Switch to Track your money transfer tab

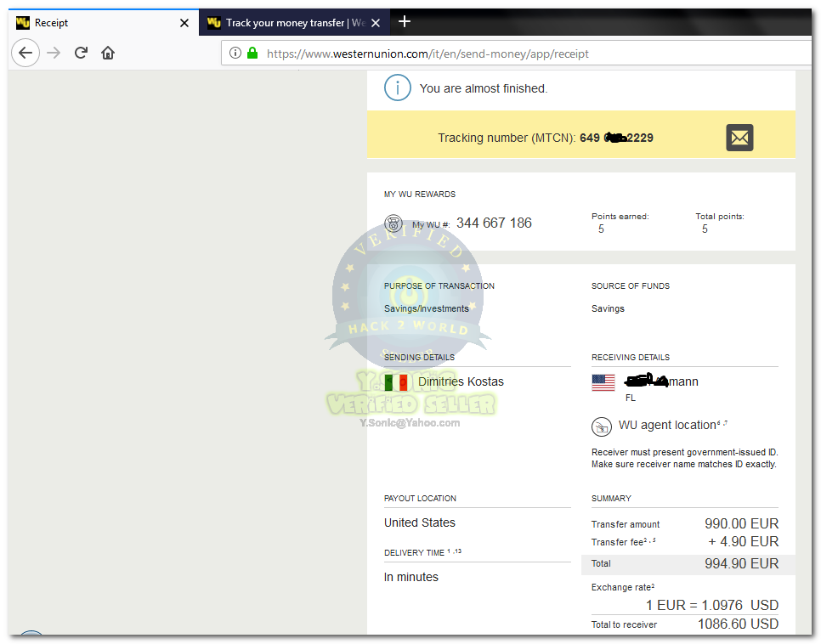[294, 22]
